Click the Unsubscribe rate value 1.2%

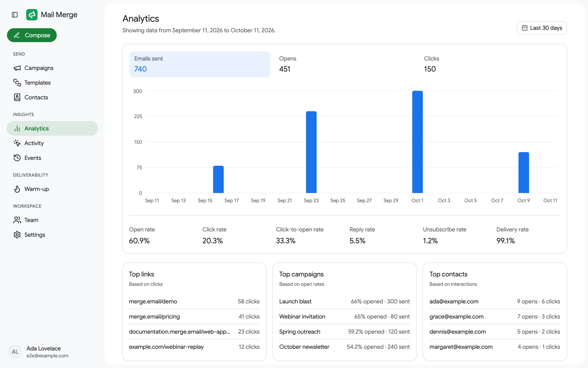[430, 241]
